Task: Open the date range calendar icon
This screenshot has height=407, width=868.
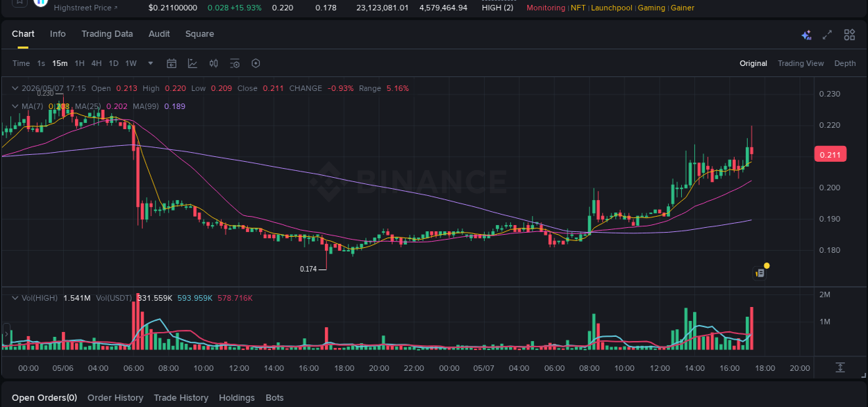Action: click(172, 63)
